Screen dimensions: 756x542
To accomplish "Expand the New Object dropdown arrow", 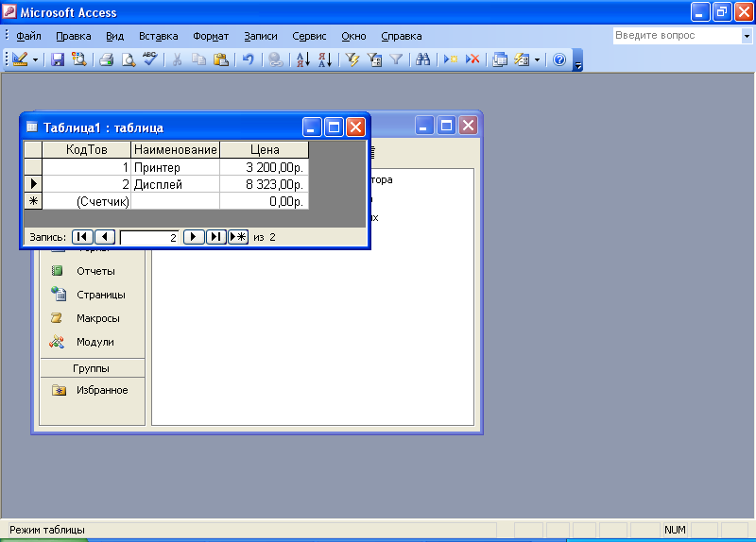I will pos(537,59).
